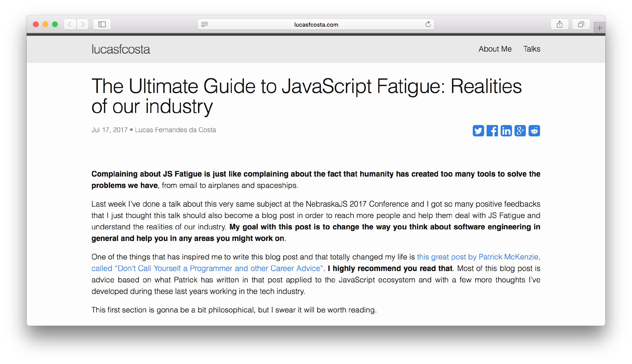Minimize the window with yellow button

[45, 24]
